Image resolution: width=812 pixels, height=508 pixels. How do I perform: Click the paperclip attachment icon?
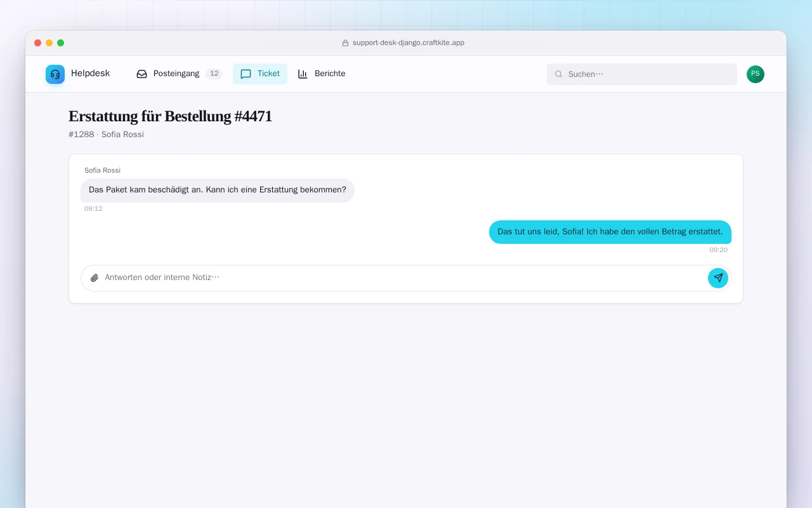click(x=95, y=278)
